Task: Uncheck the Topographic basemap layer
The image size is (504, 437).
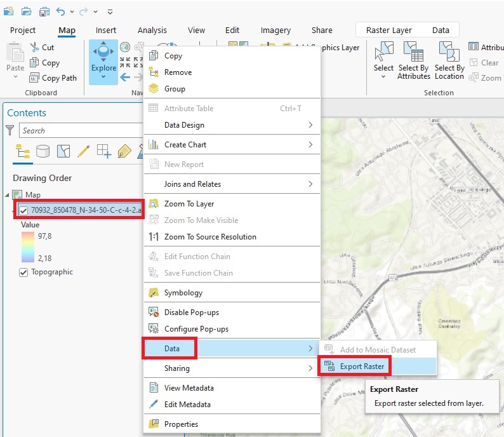Action: pos(23,272)
